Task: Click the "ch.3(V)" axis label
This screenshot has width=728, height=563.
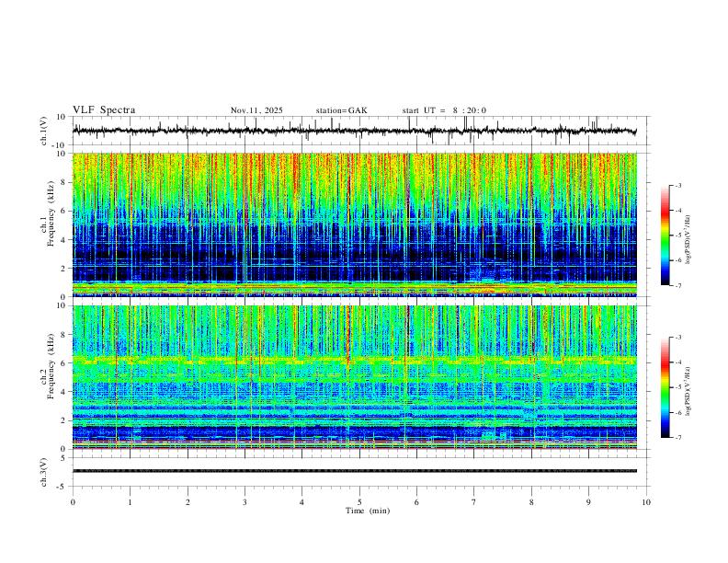Action: (44, 472)
